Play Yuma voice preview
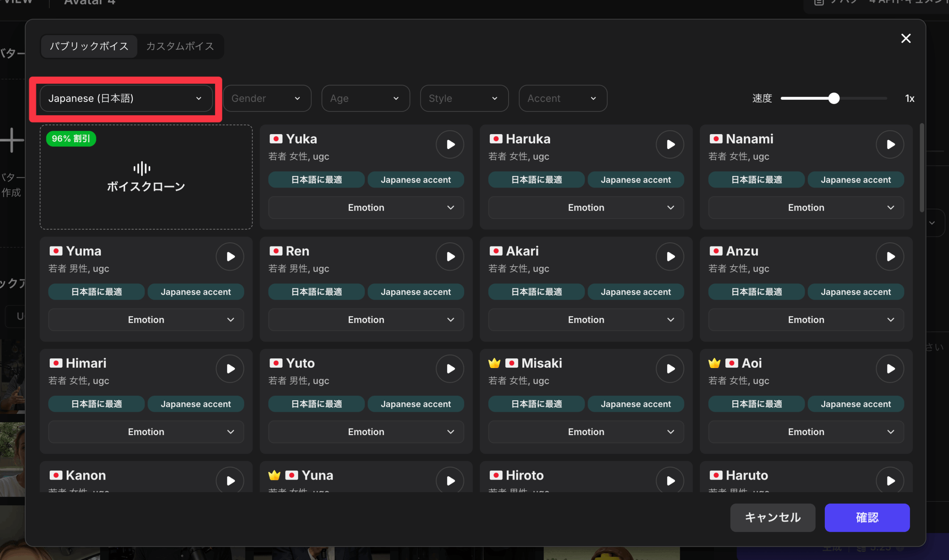 point(230,256)
